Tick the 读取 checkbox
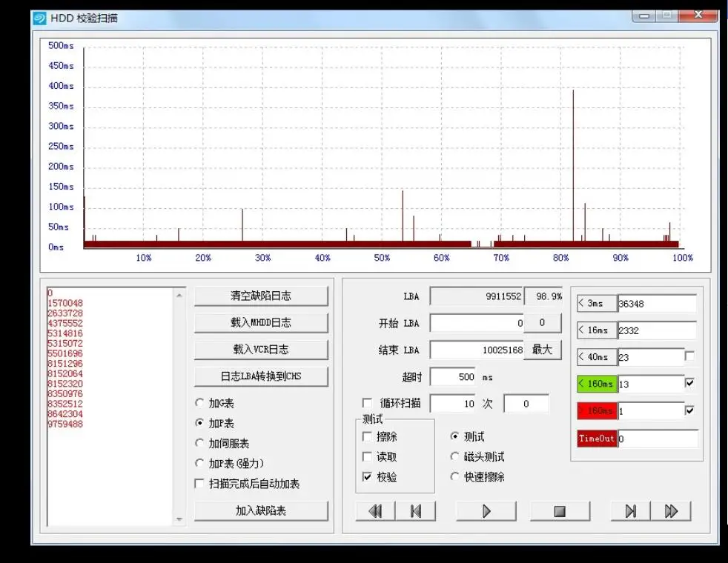Viewport: 728px width, 563px height. [367, 457]
